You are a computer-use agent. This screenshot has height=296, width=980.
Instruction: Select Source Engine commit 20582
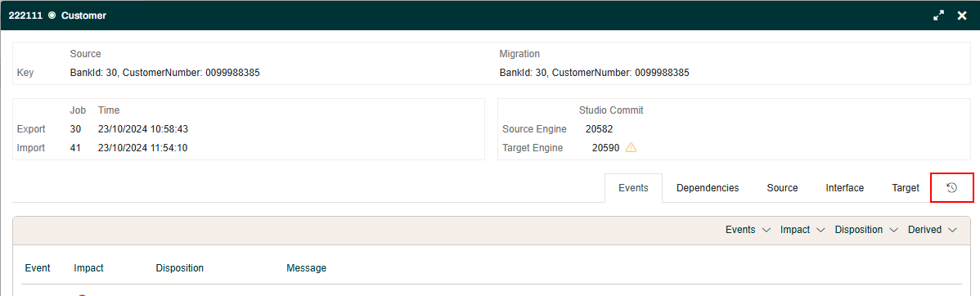coord(599,129)
